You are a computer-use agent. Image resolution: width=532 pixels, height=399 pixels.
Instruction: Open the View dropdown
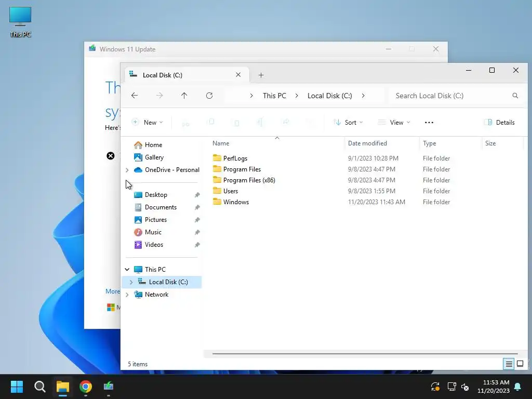click(x=394, y=123)
